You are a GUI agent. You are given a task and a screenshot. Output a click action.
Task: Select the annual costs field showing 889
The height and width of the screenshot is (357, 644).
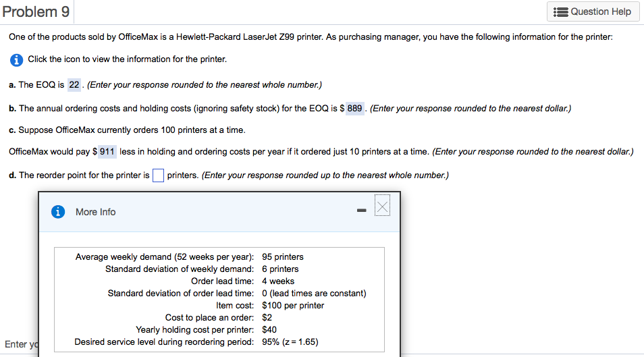click(355, 109)
